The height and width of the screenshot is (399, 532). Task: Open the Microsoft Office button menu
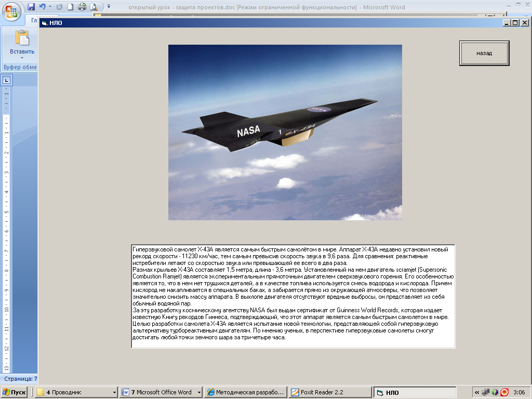(x=11, y=11)
